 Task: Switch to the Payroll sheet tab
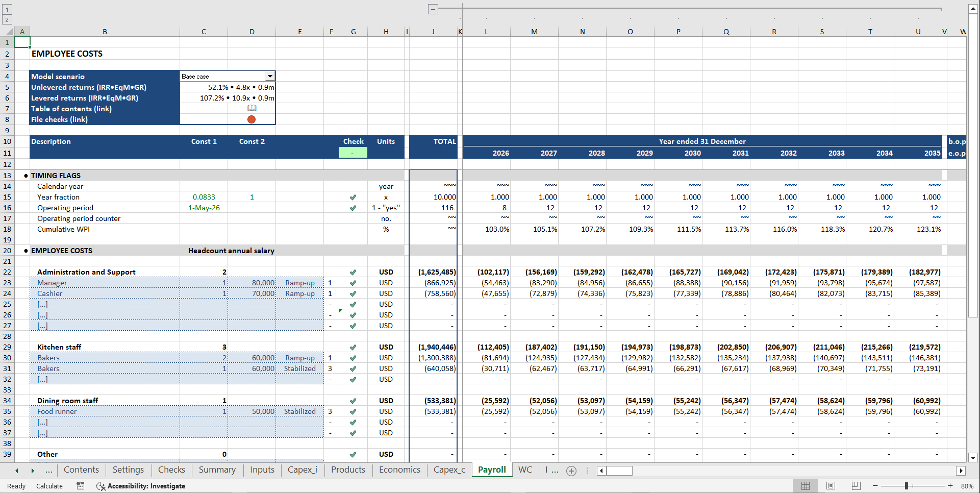click(x=491, y=470)
